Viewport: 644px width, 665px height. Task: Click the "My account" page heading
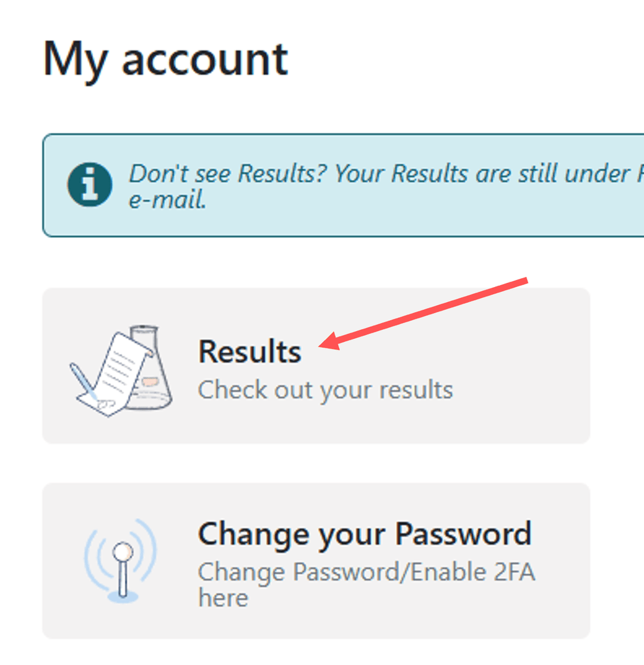click(165, 59)
